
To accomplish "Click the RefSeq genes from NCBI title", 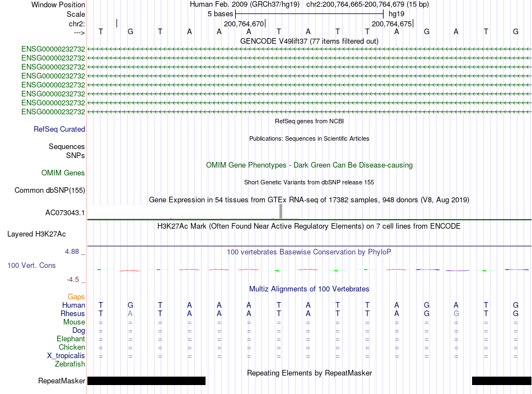I will point(309,121).
